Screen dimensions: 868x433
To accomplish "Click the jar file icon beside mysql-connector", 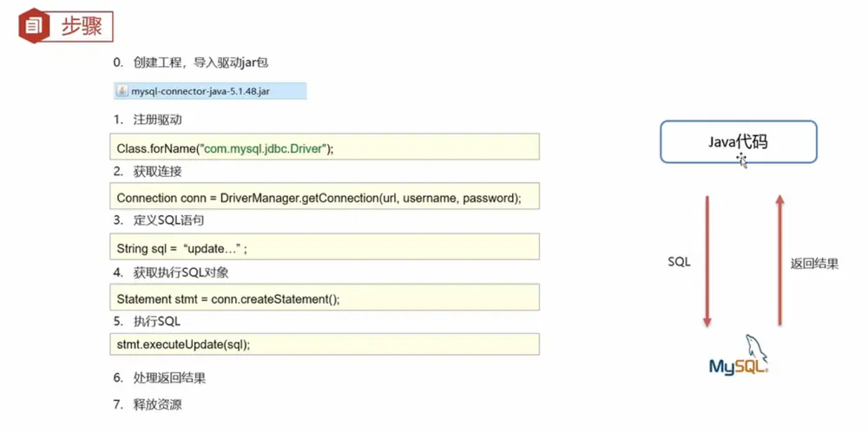I will (122, 91).
